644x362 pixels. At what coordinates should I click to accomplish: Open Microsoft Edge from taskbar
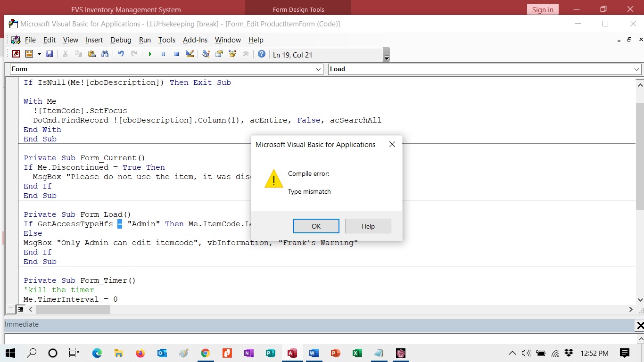click(97, 353)
